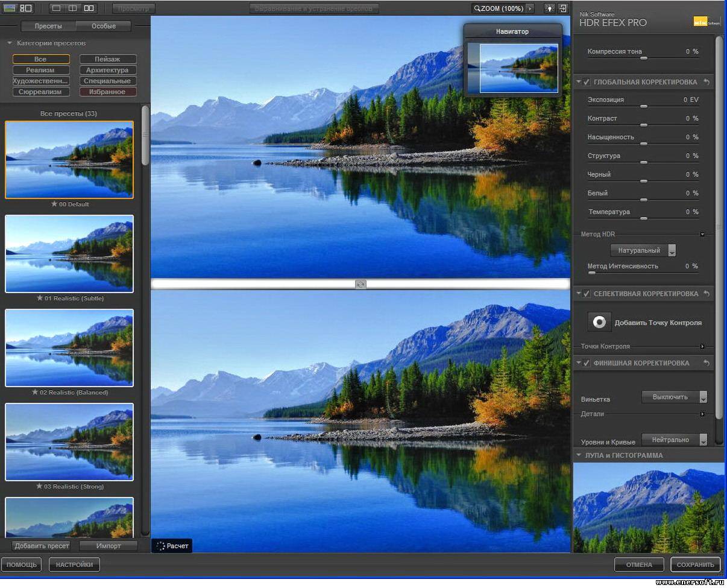Reset the Глобальная корректировка section arrow
727x588 pixels.
707,82
